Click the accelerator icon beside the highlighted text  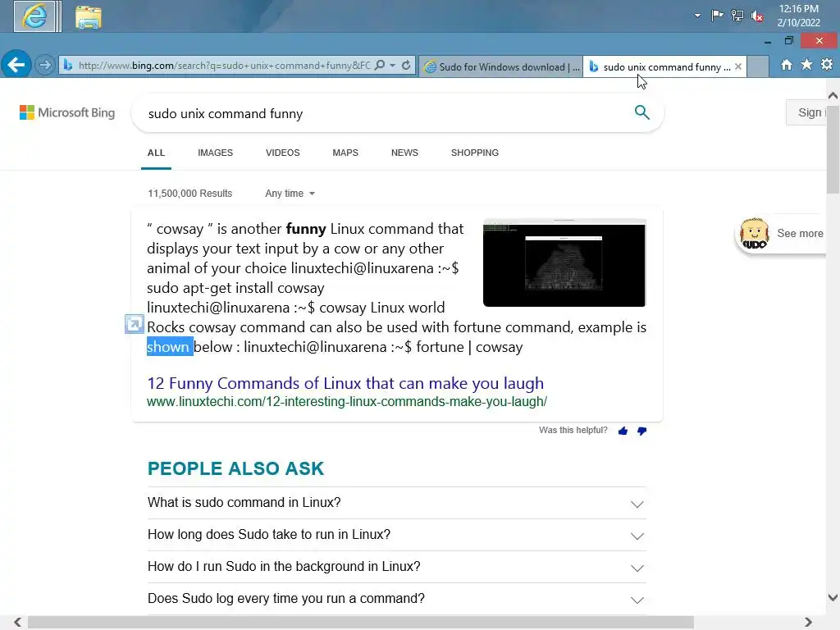[134, 324]
